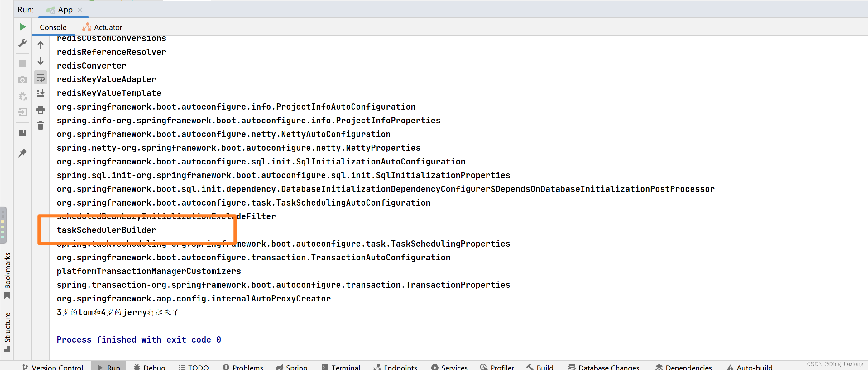Rerun the App with green play icon
Image resolution: width=868 pixels, height=370 pixels.
coord(22,27)
